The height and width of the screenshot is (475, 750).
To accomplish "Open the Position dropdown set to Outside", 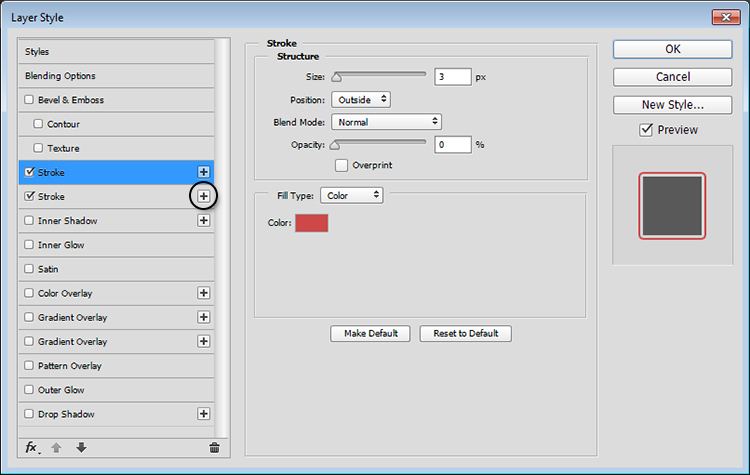I will 360,100.
